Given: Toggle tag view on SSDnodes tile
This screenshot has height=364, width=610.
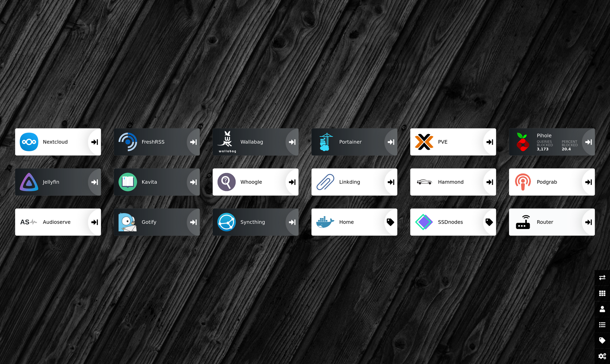Looking at the screenshot, I should [490, 222].
